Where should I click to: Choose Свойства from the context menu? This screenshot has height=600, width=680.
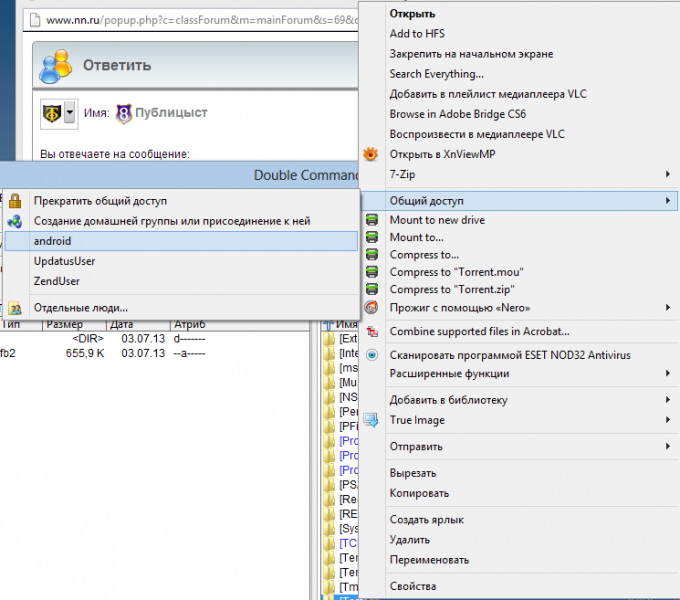click(412, 586)
